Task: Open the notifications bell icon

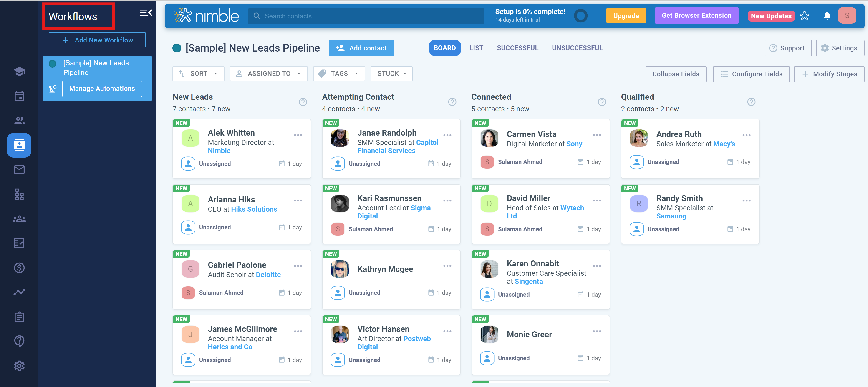Action: 827,16
